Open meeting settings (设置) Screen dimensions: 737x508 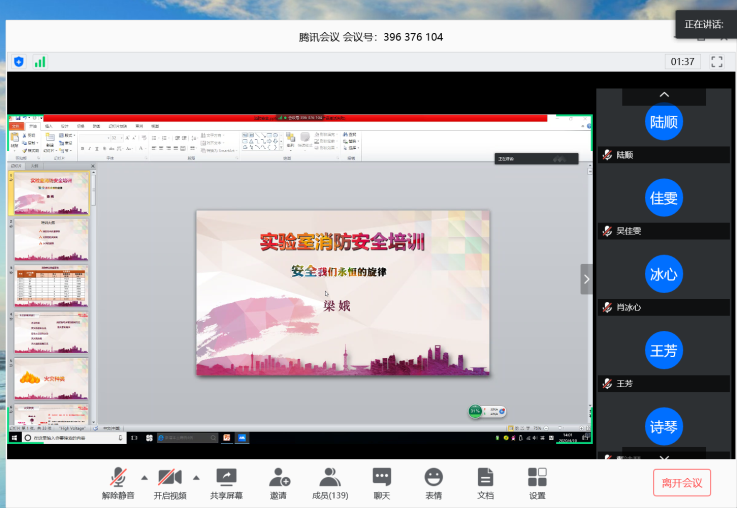pos(537,482)
